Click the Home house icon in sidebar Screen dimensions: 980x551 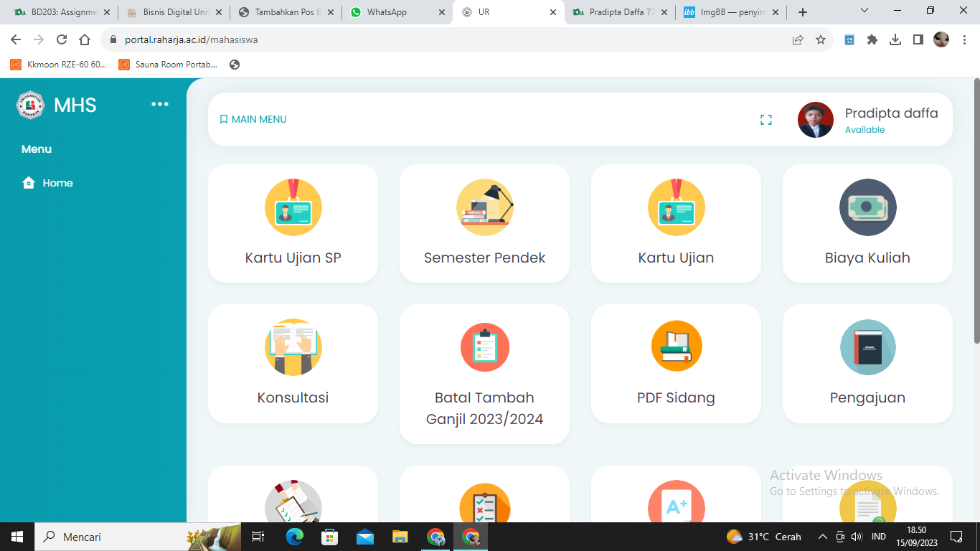point(29,183)
